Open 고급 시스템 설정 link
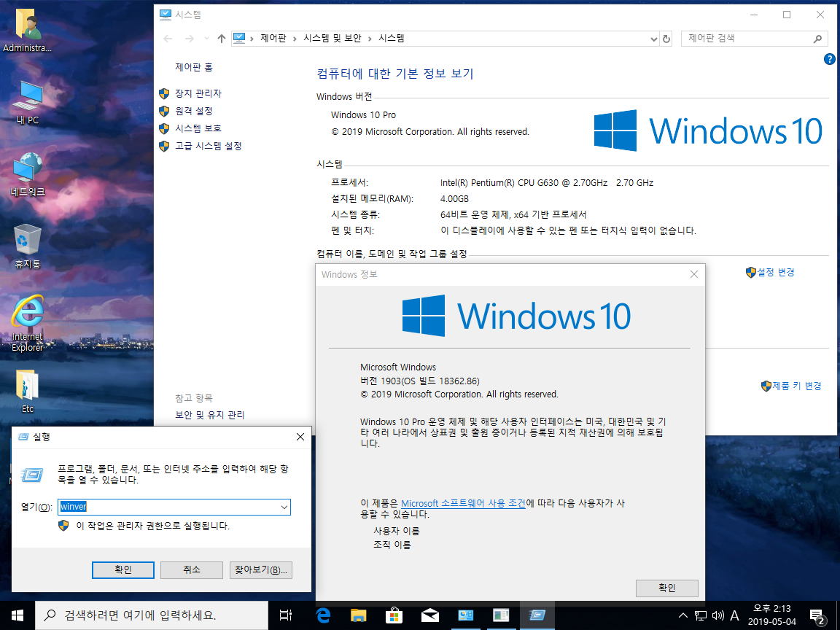This screenshot has height=630, width=840. (x=209, y=146)
